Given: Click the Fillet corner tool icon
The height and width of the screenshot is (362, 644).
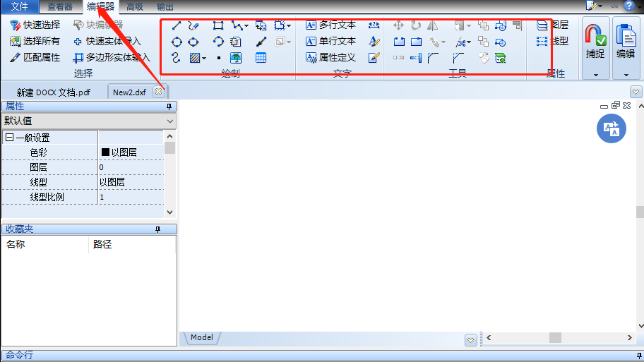Looking at the screenshot, I should pos(434,58).
